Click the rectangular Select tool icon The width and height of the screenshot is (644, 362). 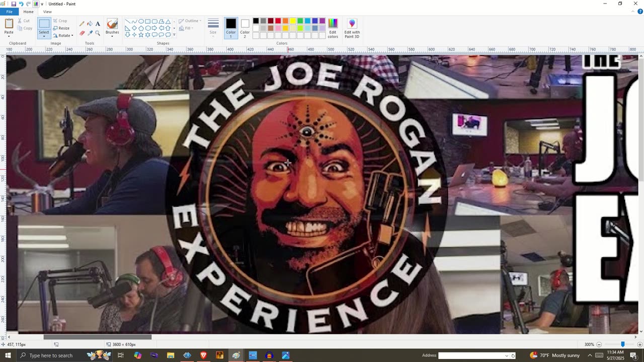[x=44, y=24]
